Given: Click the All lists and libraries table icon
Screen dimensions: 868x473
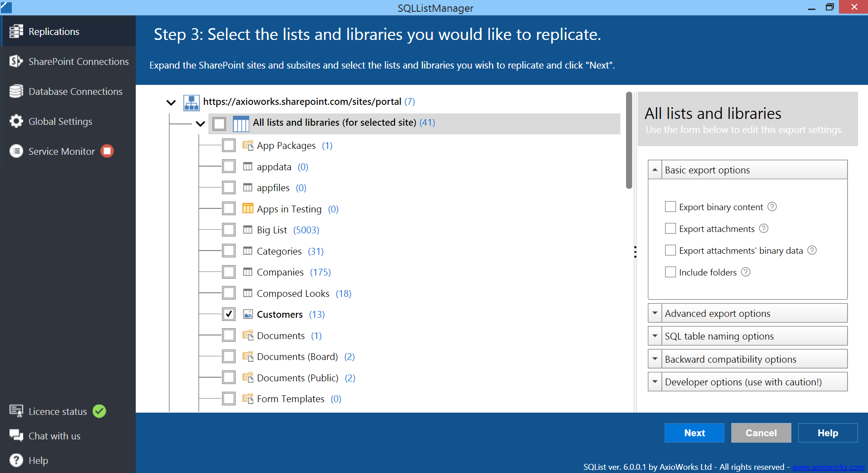Looking at the screenshot, I should tap(241, 123).
